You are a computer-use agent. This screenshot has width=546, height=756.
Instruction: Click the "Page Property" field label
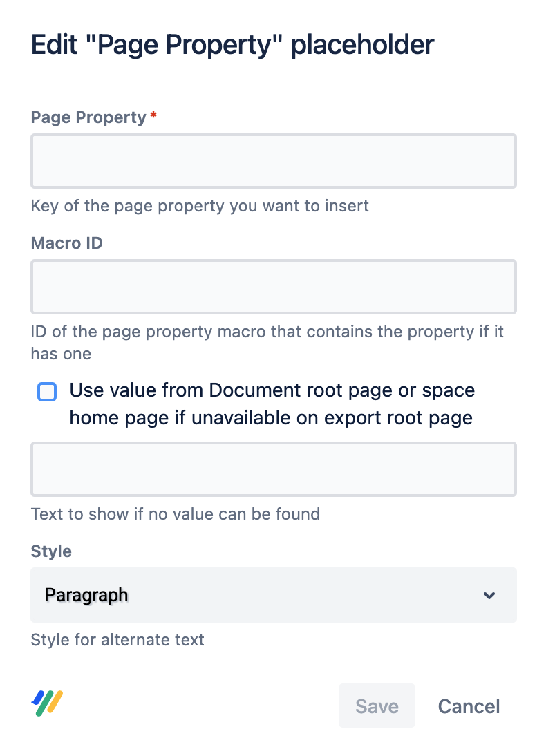point(88,117)
